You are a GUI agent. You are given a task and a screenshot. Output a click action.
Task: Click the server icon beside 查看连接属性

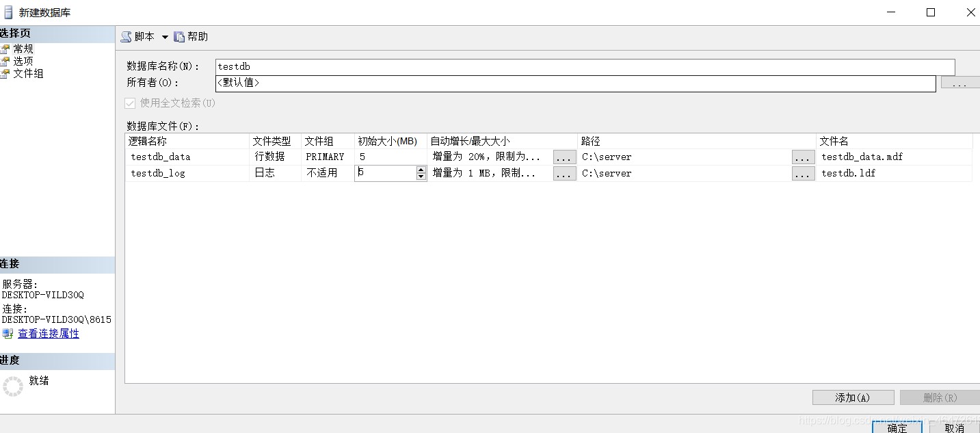pos(7,334)
